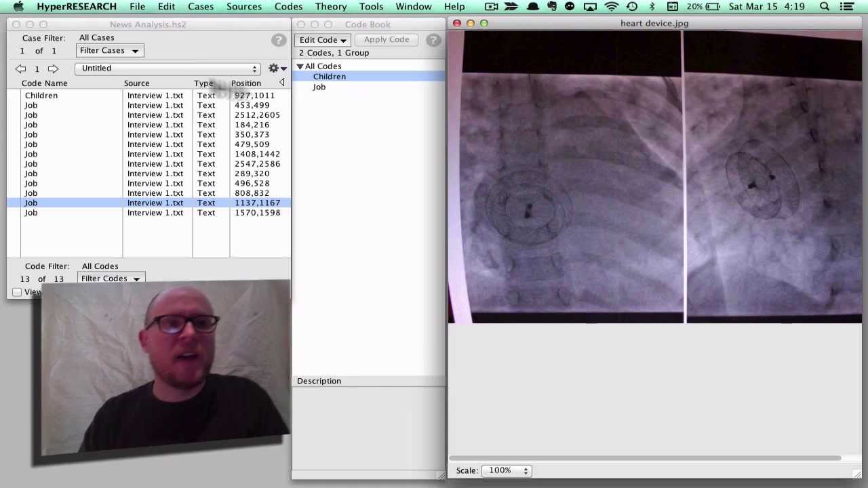Screen dimensions: 868x488
Task: Open the HyperRESEARCH application menu
Action: pyautogui.click(x=77, y=7)
